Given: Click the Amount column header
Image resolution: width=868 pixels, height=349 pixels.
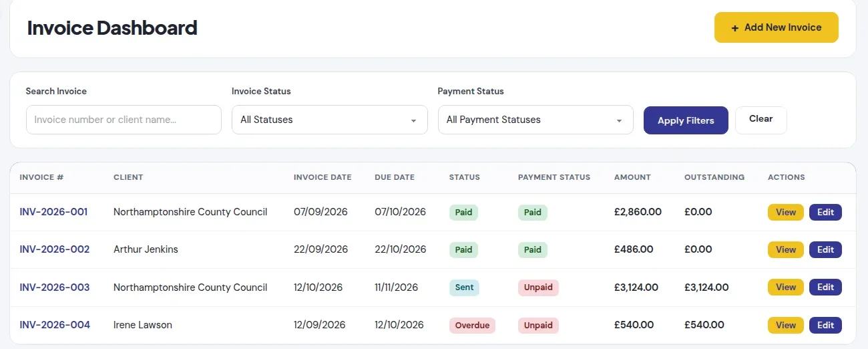Looking at the screenshot, I should tap(632, 177).
